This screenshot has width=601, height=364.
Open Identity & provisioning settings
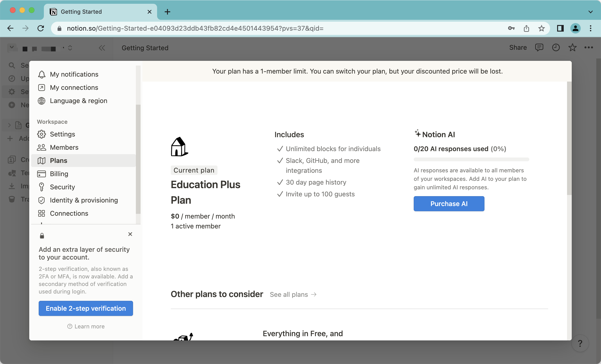point(84,200)
